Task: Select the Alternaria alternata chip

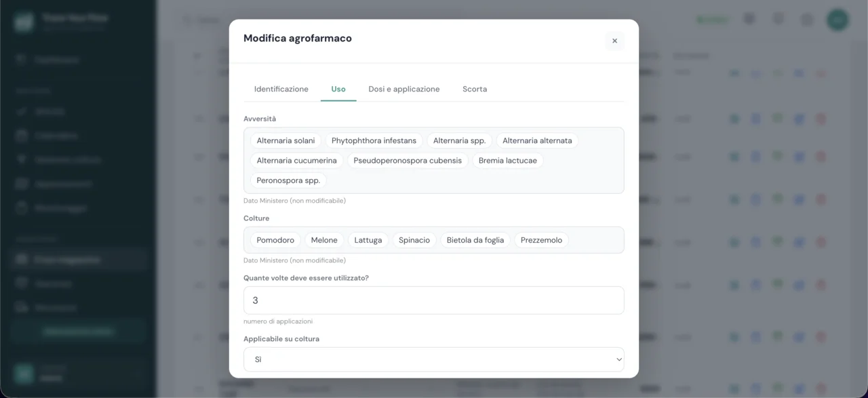Action: 537,141
